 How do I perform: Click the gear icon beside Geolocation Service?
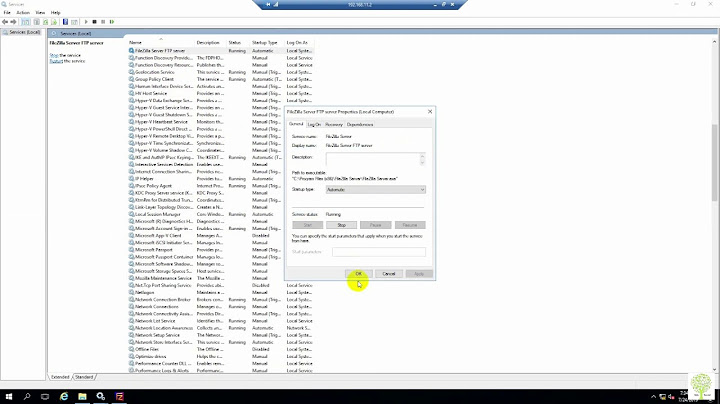(131, 72)
